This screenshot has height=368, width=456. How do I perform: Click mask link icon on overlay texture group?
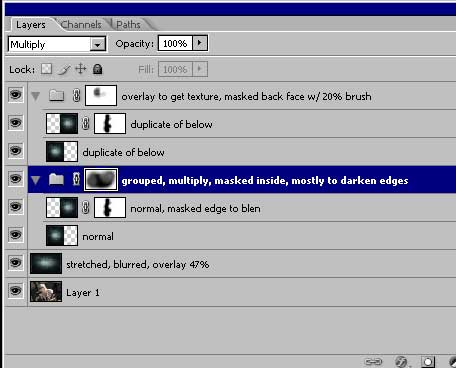[x=76, y=96]
